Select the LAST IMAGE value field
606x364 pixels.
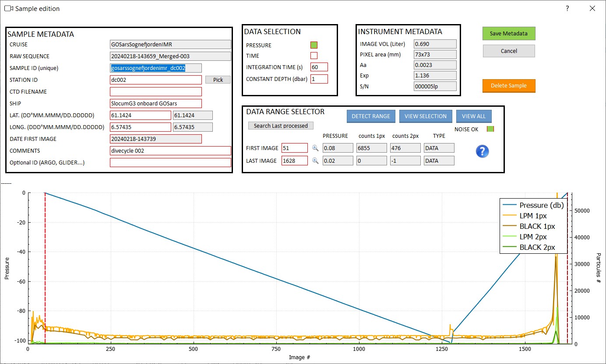295,161
